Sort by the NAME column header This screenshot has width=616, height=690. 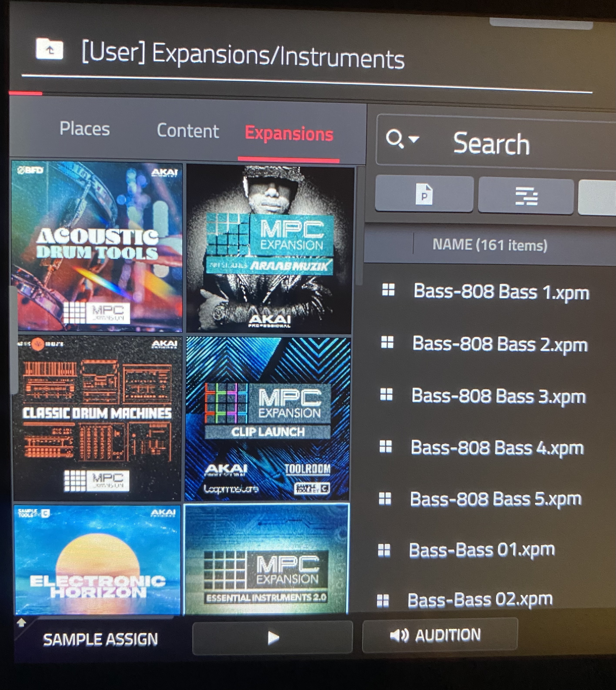[490, 244]
